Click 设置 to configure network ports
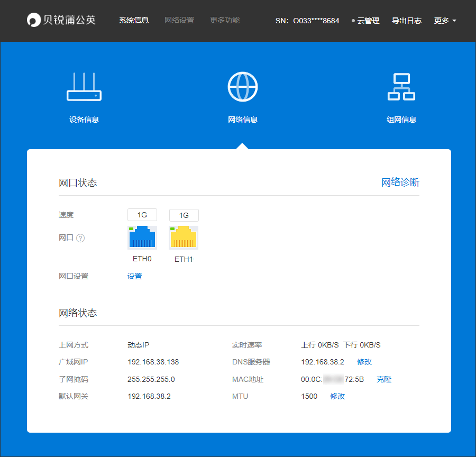The image size is (476, 457). pyautogui.click(x=135, y=276)
